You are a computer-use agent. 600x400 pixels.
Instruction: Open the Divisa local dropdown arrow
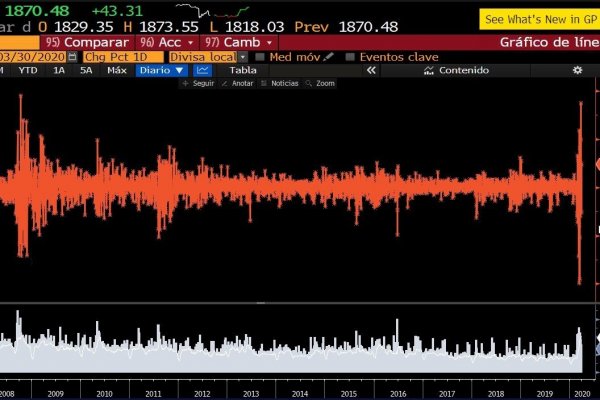pos(243,57)
